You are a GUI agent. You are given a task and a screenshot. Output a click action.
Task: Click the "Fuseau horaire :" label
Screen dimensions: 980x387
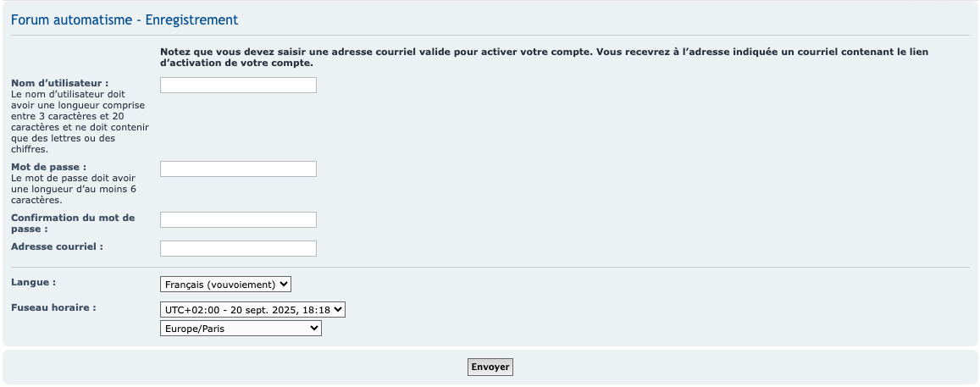53,307
